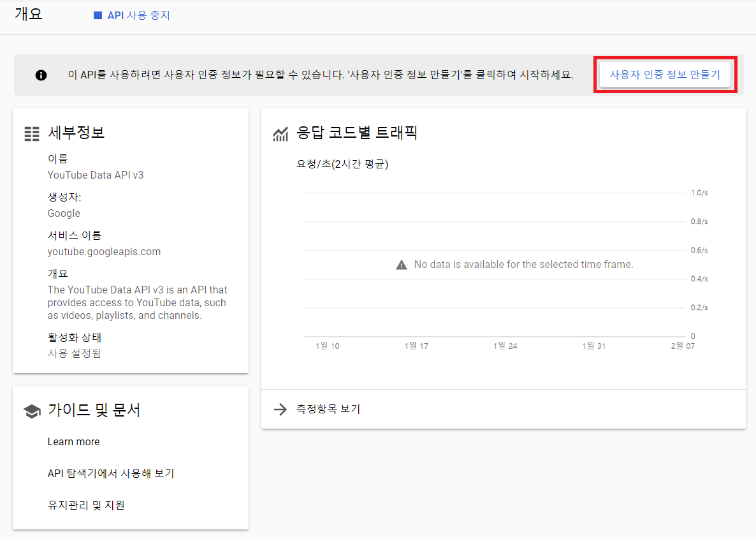Viewport: 756px width, 539px height.
Task: Click the 세부정보 card title
Action: click(76, 133)
